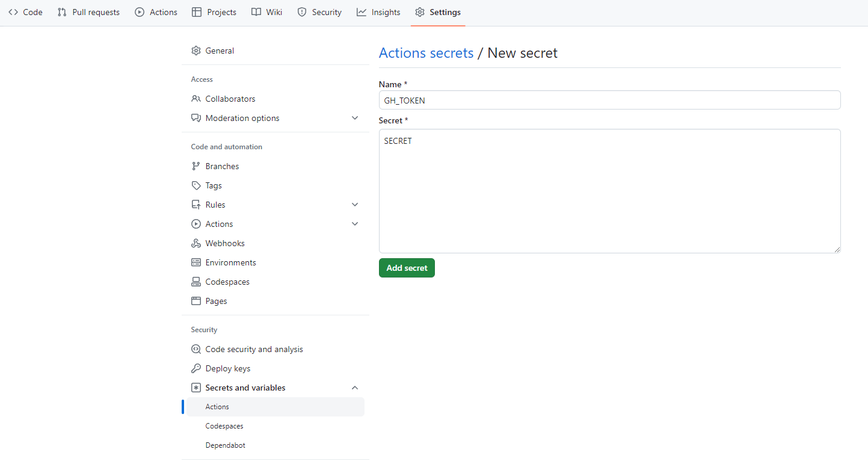Click the sidebar Actions play icon

tap(196, 224)
